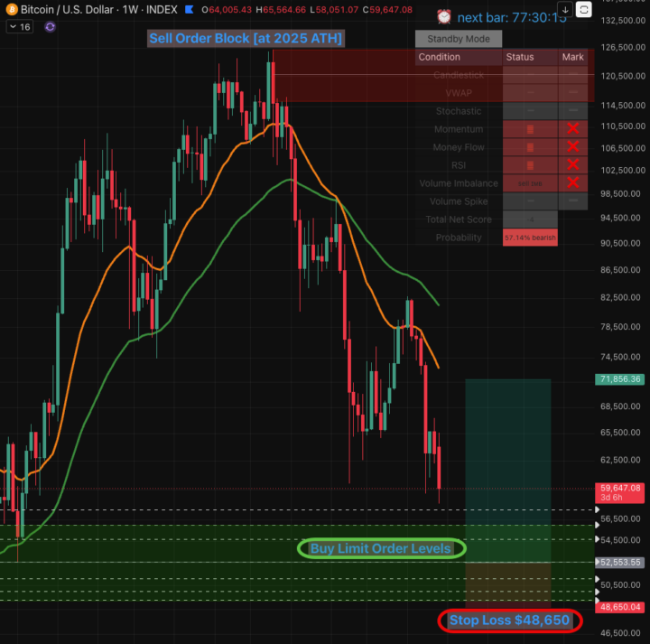Viewport: 650px width, 644px height.
Task: Click the Total Net Score value cell
Action: pos(530,219)
